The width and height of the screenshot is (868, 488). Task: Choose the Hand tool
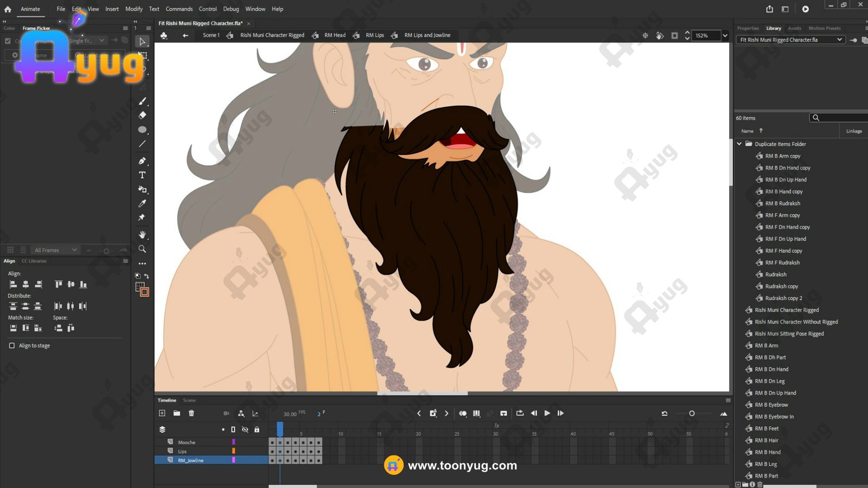click(x=142, y=235)
